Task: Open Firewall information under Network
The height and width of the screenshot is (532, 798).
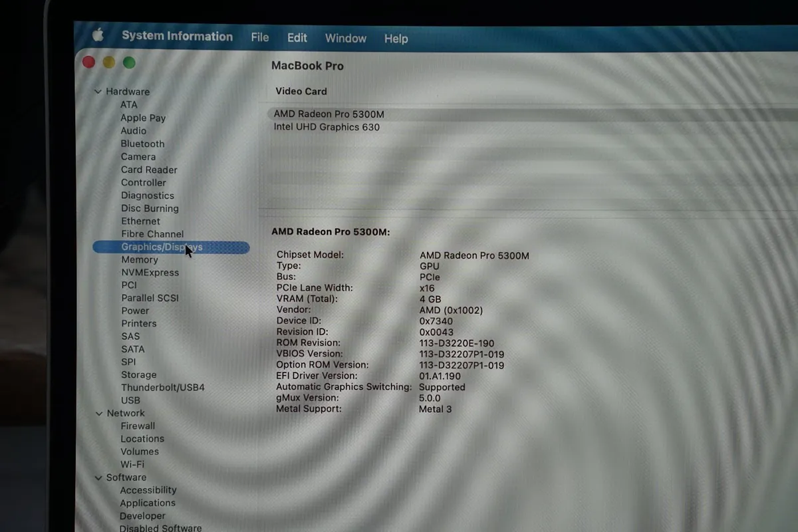Action: point(138,426)
